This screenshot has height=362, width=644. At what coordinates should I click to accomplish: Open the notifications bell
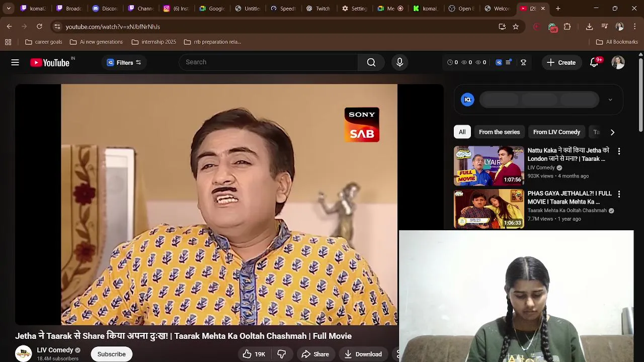coord(594,62)
